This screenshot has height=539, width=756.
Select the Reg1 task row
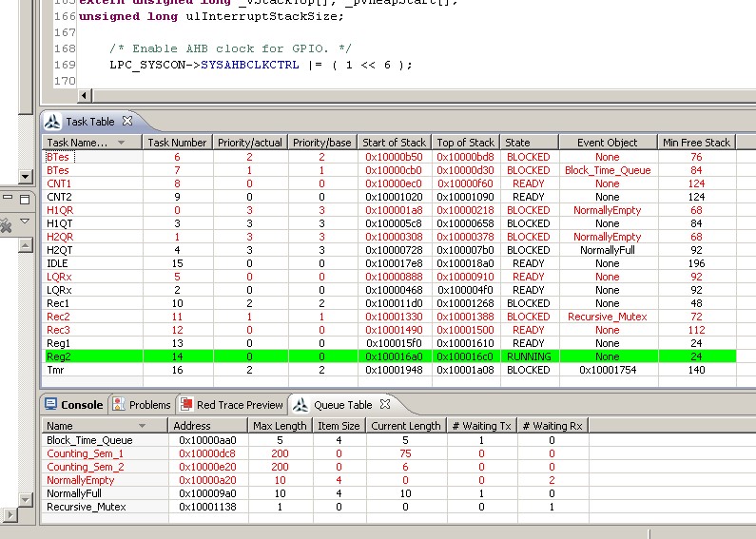pos(391,343)
